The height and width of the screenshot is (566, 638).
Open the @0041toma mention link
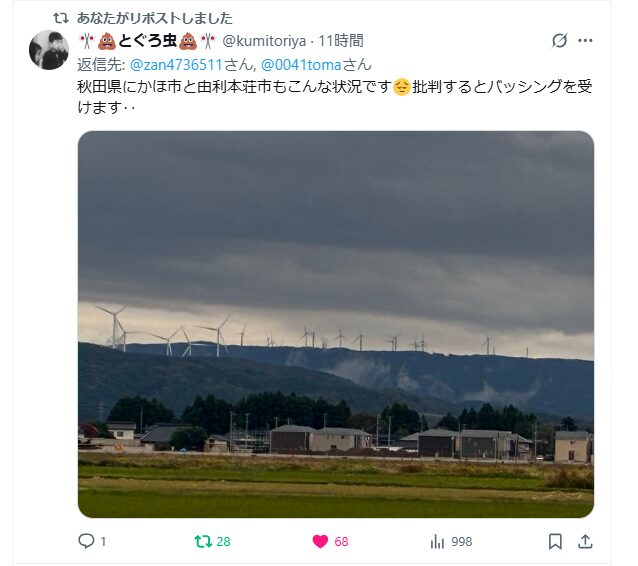coord(301,65)
